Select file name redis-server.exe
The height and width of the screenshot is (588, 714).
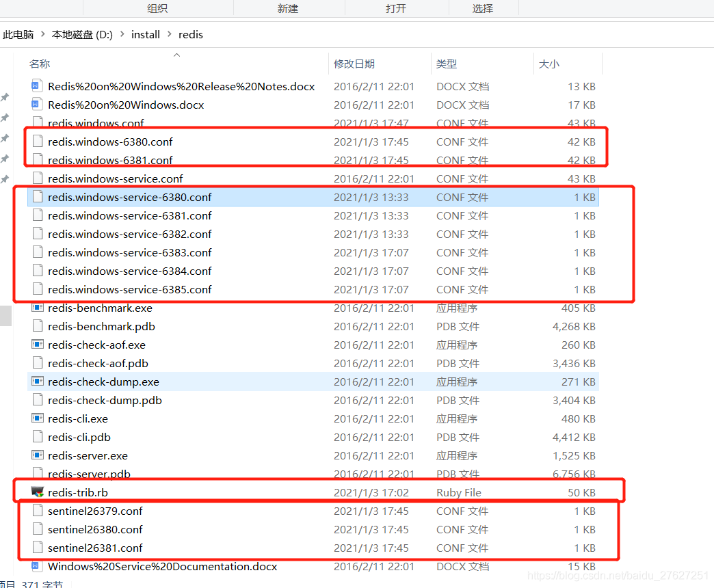88,455
